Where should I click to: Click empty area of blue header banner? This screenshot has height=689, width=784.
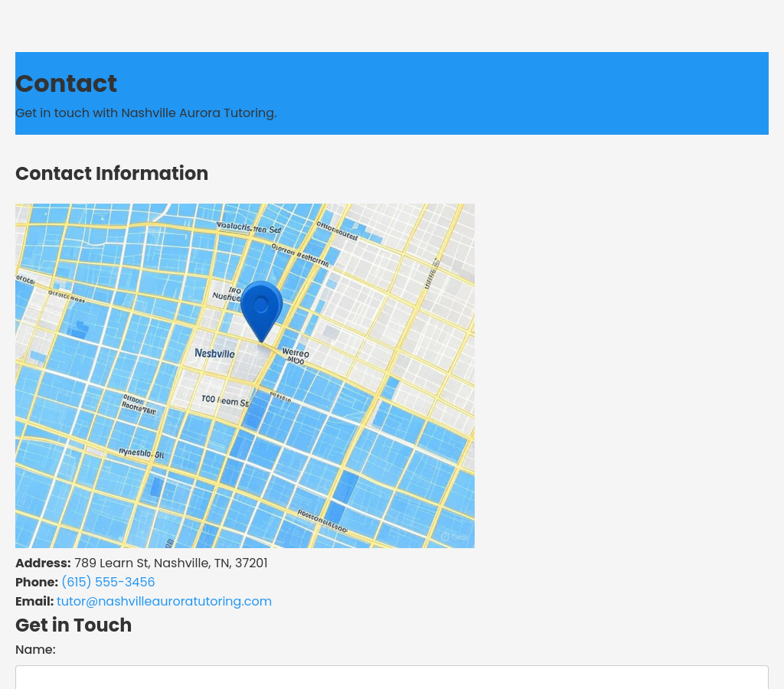pyautogui.click(x=536, y=92)
